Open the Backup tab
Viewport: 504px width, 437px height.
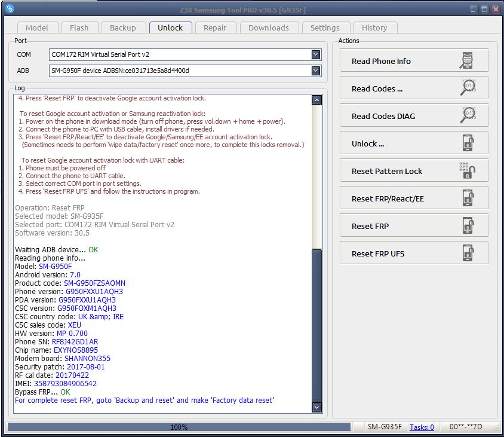coord(123,27)
